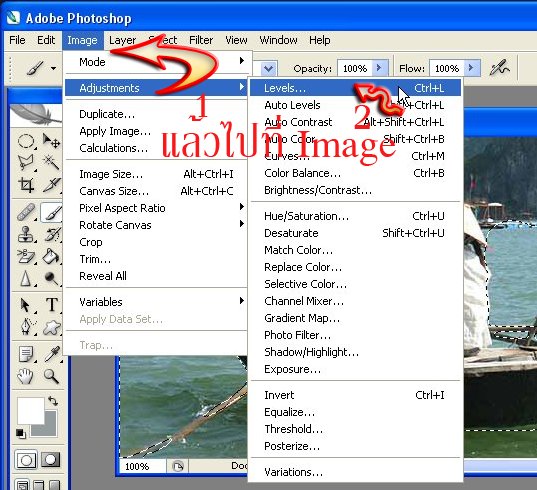Open the Window menu
This screenshot has width=537, height=490.
click(278, 40)
